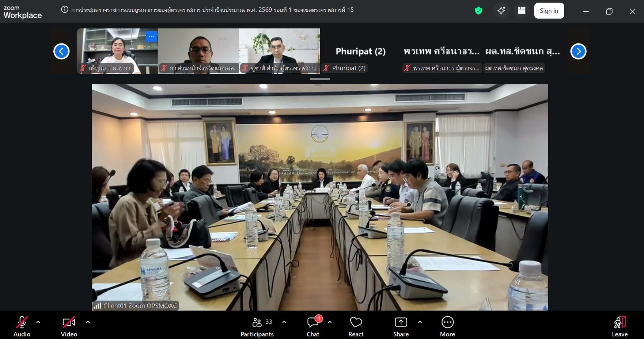
Task: Open the Chat panel
Action: [313, 327]
